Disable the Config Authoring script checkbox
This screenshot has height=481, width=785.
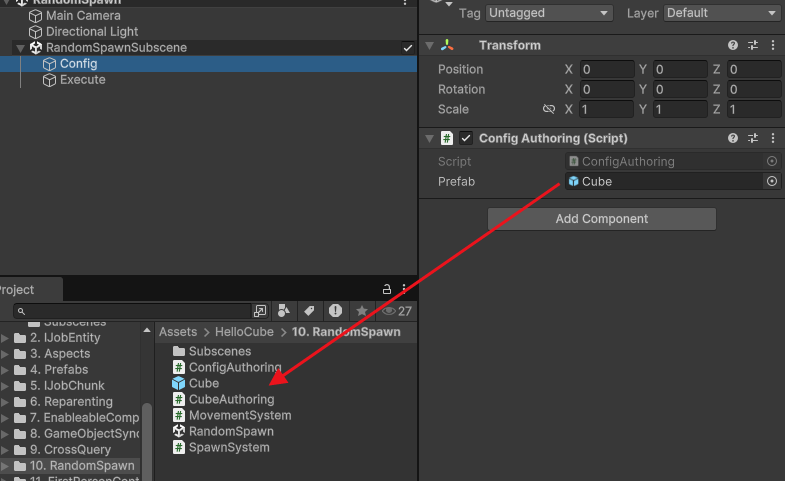coord(466,138)
